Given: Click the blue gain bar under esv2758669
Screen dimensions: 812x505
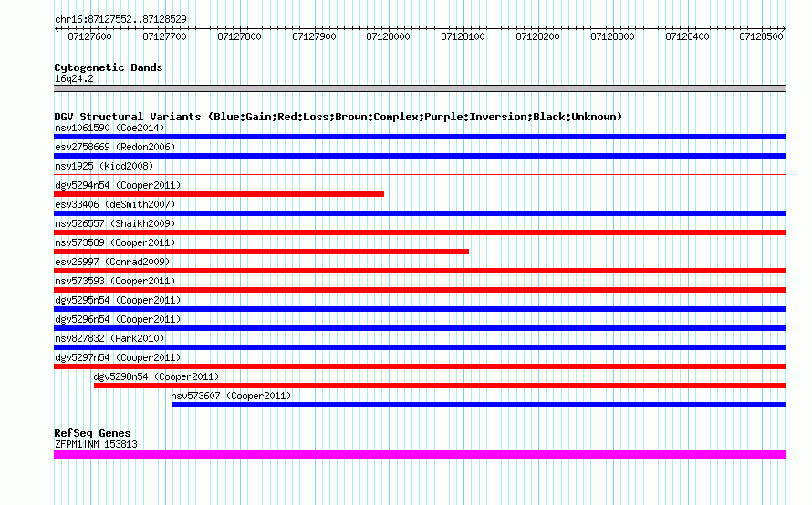Looking at the screenshot, I should (420, 156).
